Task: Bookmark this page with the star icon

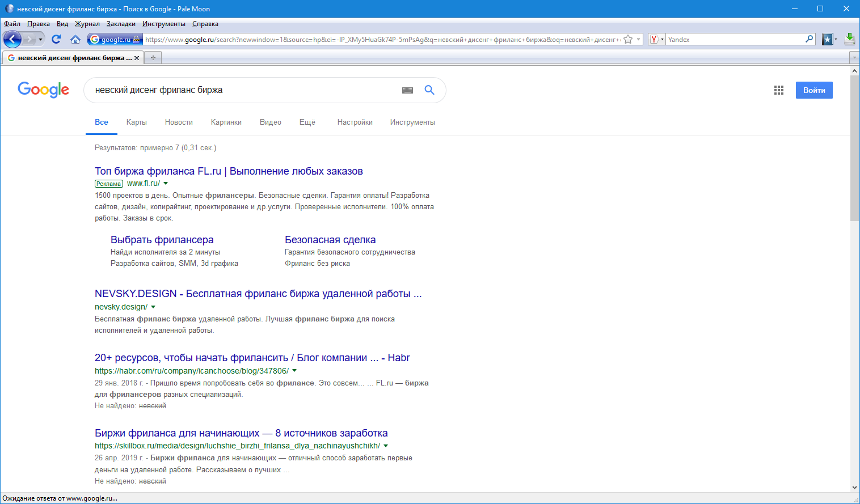Action: (628, 39)
